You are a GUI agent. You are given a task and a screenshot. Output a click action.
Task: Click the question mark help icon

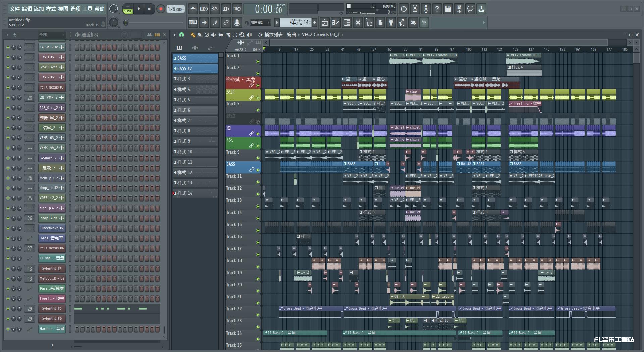click(x=437, y=9)
